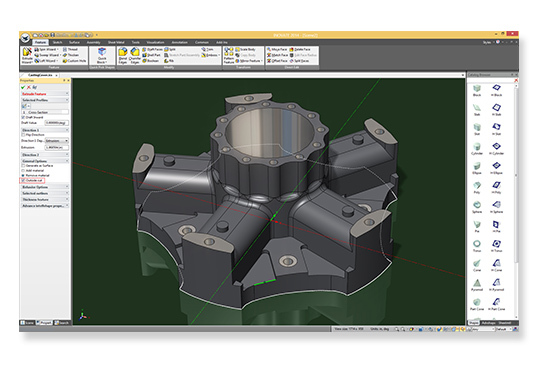Image resolution: width=537 pixels, height=368 pixels.
Task: Pick the Cylinder shape from catalog
Action: point(477,148)
